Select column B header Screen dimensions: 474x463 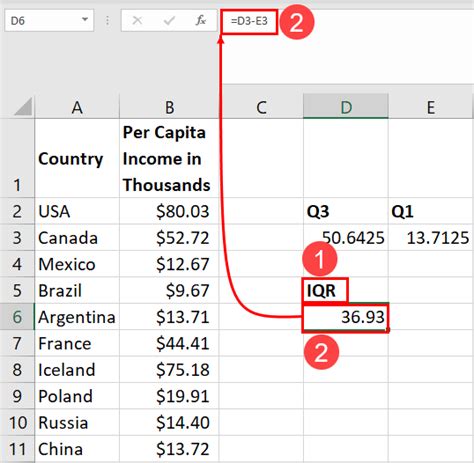click(x=169, y=107)
